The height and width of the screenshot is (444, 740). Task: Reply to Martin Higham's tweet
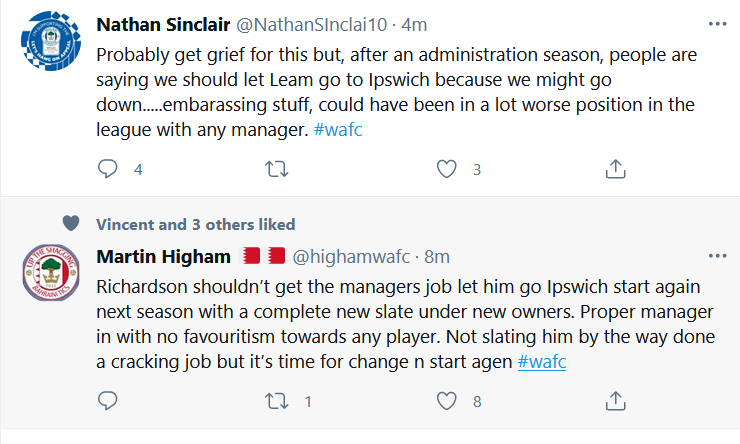pos(108,402)
